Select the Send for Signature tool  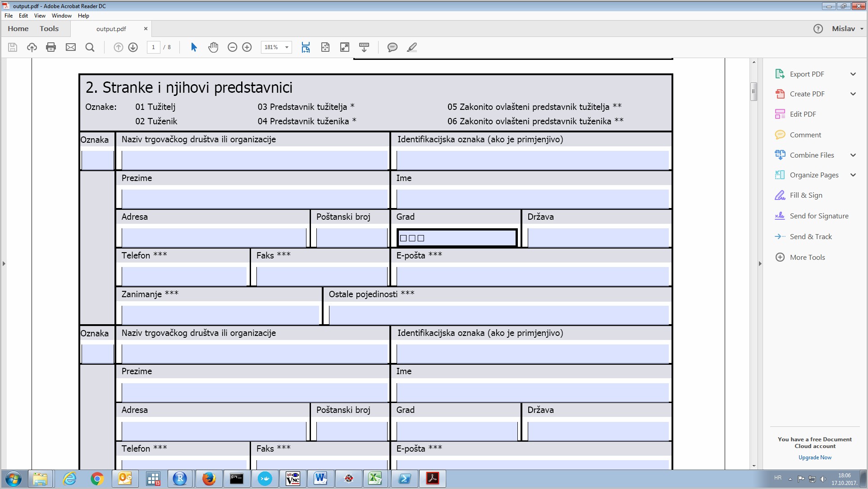tap(818, 216)
